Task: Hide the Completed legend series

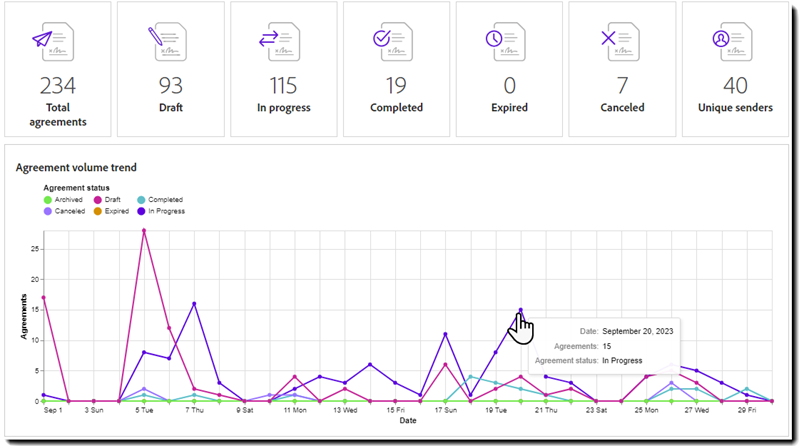Action: click(x=141, y=200)
